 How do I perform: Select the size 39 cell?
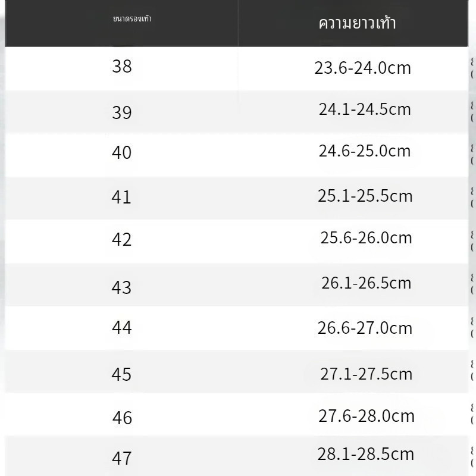click(x=122, y=112)
